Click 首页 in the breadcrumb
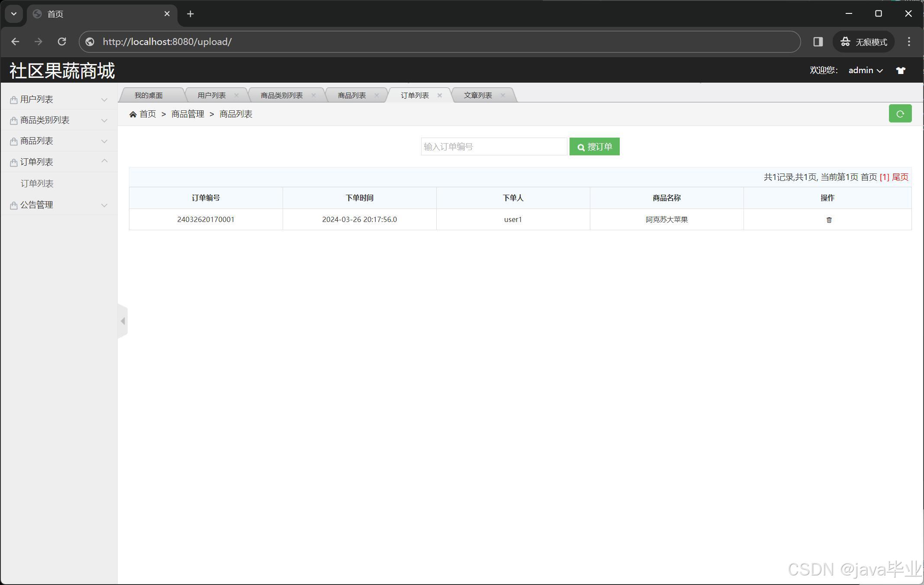The image size is (924, 585). point(148,114)
